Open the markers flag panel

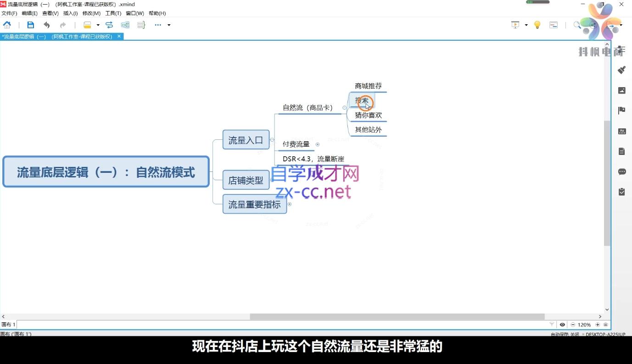(621, 110)
